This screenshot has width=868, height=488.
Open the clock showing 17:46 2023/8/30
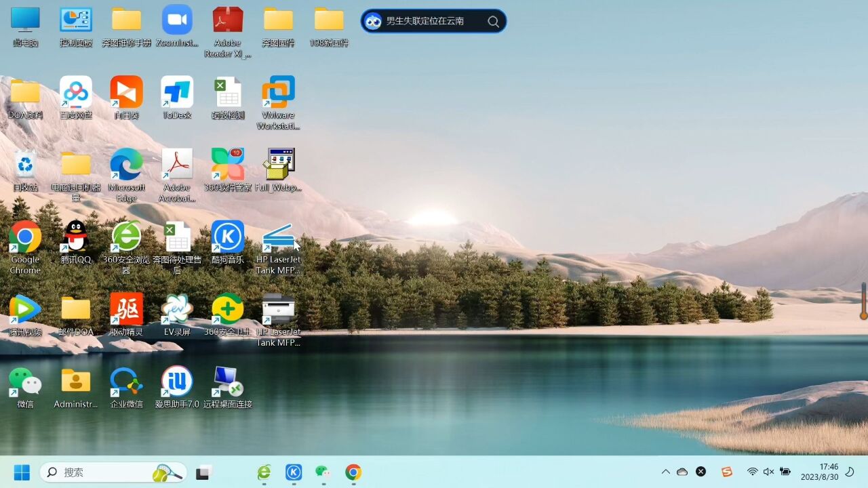pyautogui.click(x=819, y=472)
